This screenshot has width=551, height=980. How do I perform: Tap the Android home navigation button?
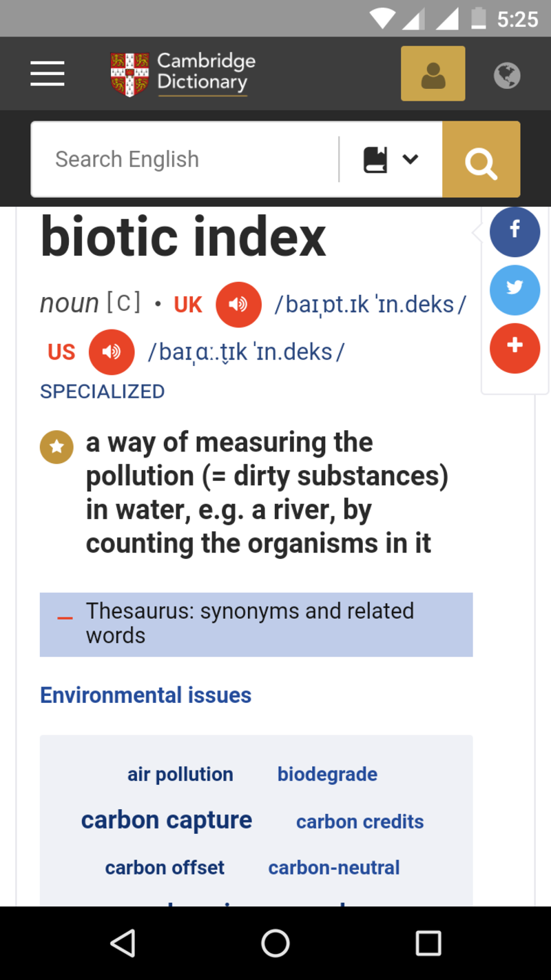tap(275, 943)
